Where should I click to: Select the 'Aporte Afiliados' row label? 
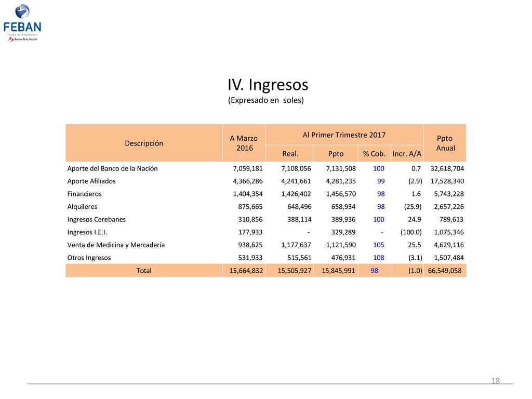tap(91, 181)
